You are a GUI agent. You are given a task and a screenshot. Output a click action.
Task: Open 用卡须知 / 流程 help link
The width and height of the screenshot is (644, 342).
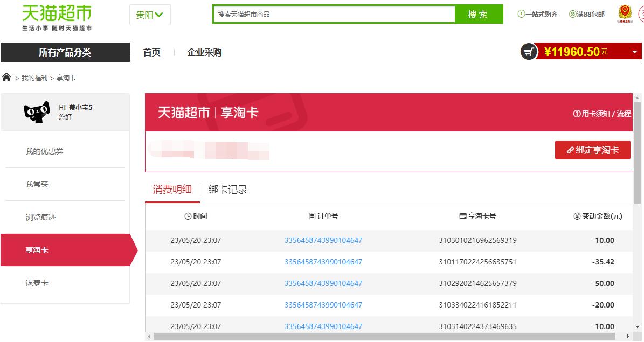[602, 114]
